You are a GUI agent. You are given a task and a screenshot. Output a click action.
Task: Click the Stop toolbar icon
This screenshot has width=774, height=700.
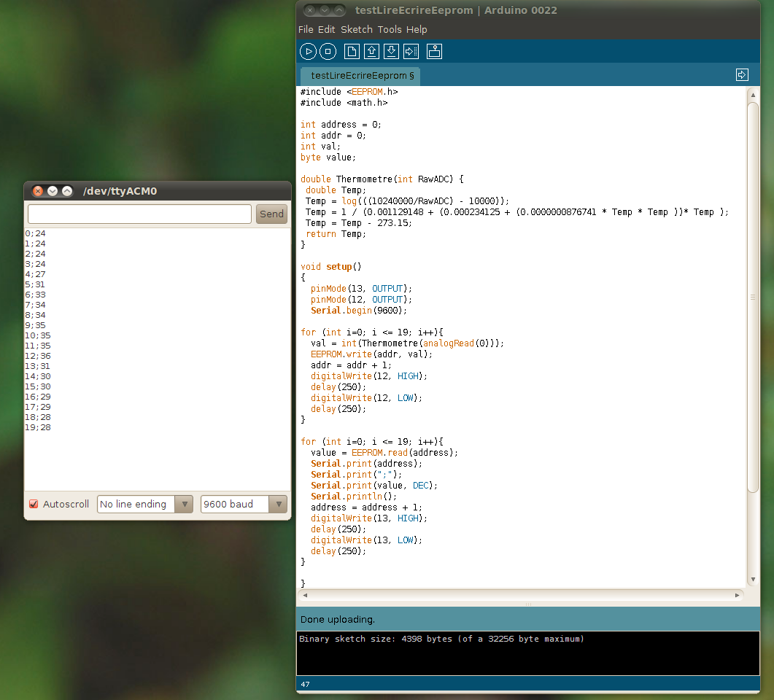(x=328, y=51)
